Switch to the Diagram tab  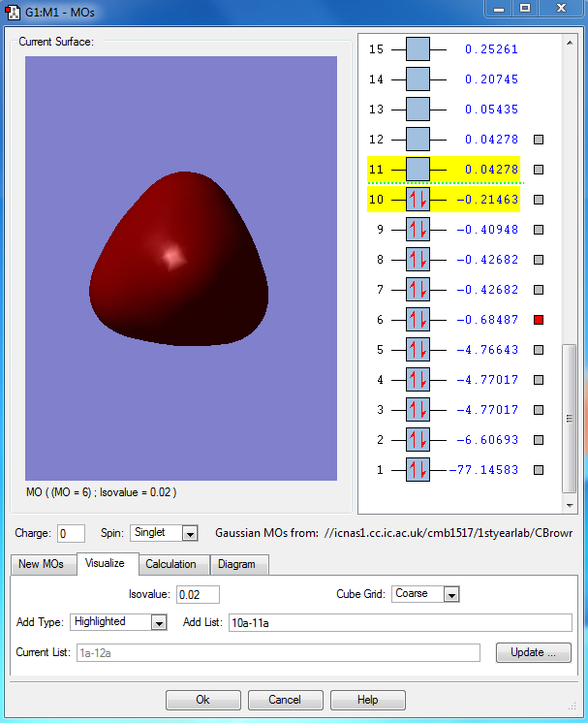point(237,564)
